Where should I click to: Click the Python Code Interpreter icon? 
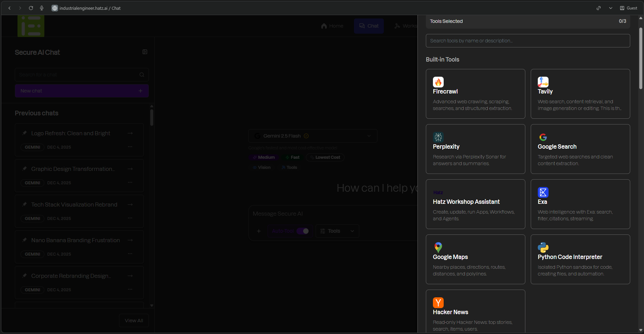tap(543, 248)
